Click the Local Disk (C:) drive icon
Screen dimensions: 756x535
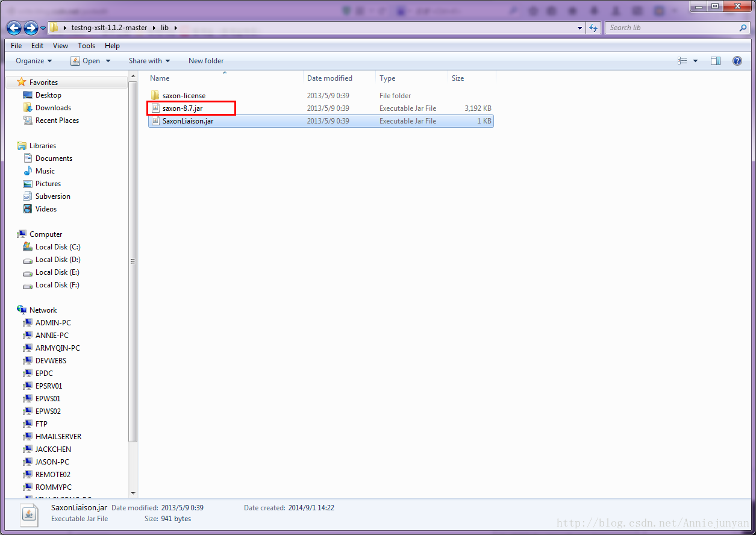(x=28, y=246)
